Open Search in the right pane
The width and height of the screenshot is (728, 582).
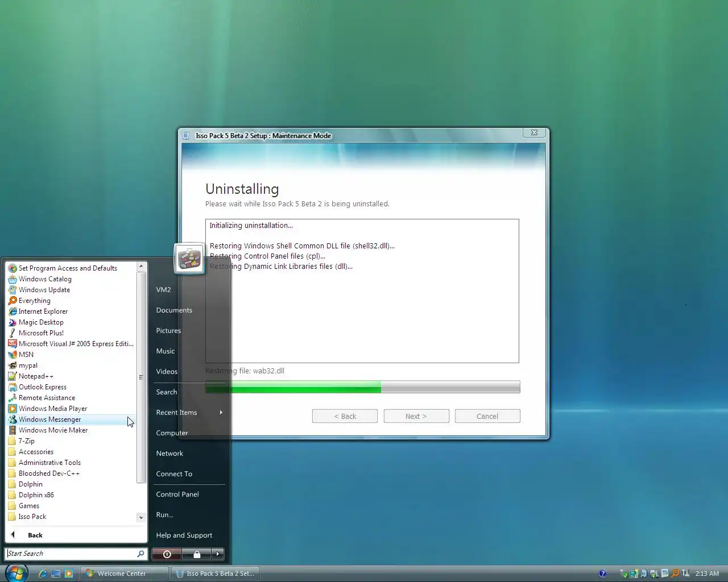(189, 392)
